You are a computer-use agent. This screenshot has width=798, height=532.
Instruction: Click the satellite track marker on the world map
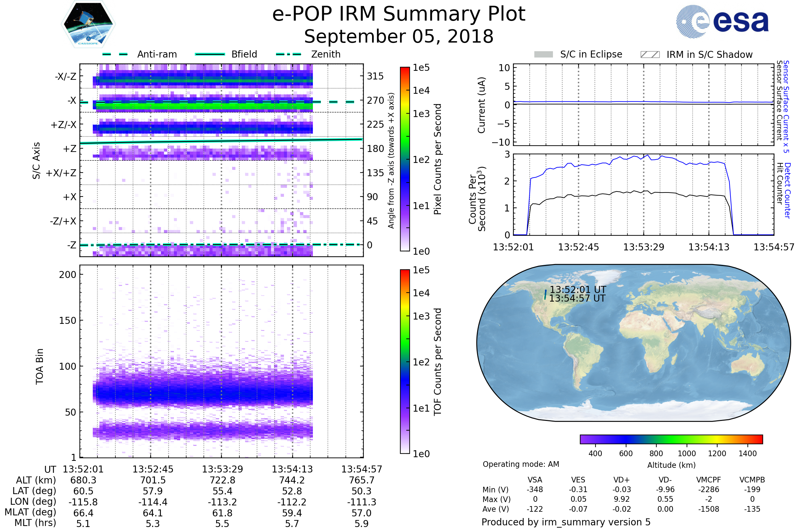coord(545,295)
